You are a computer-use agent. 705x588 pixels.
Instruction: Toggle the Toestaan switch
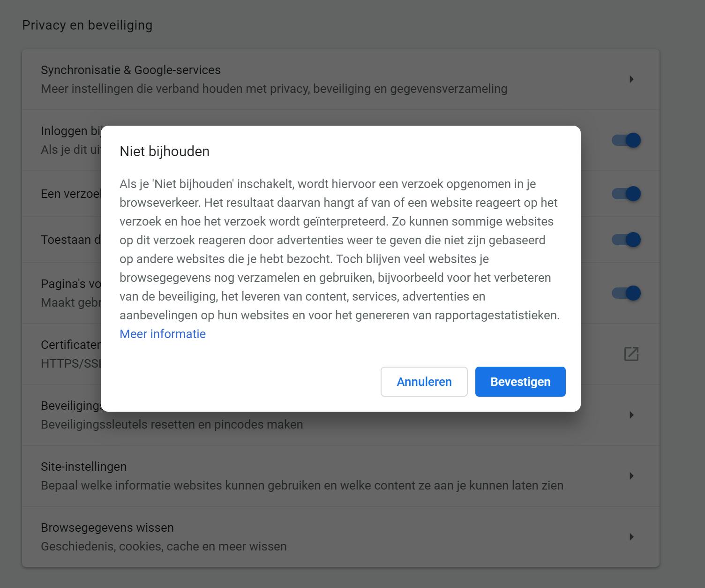[x=626, y=240]
